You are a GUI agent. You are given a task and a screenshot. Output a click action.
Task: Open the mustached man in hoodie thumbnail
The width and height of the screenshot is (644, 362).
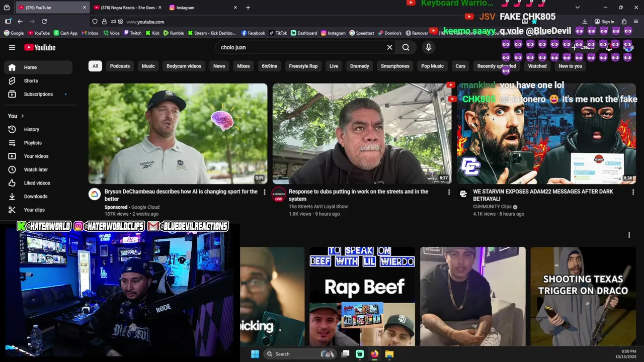point(362,134)
